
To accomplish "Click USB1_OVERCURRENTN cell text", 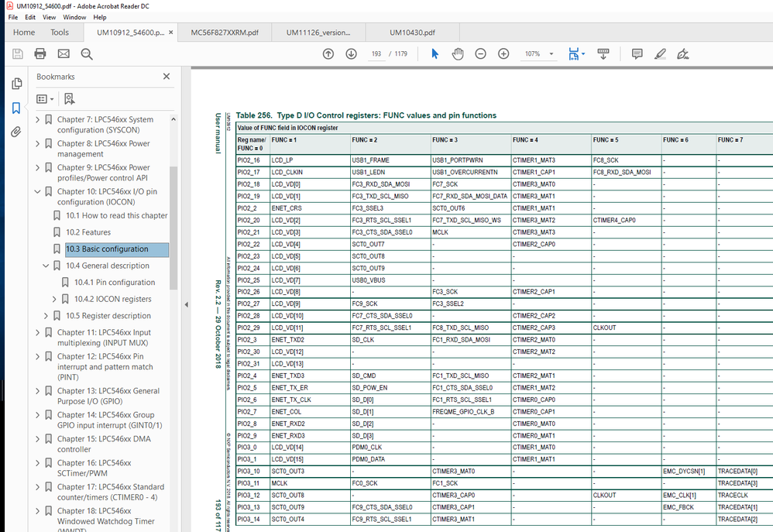I will [465, 172].
